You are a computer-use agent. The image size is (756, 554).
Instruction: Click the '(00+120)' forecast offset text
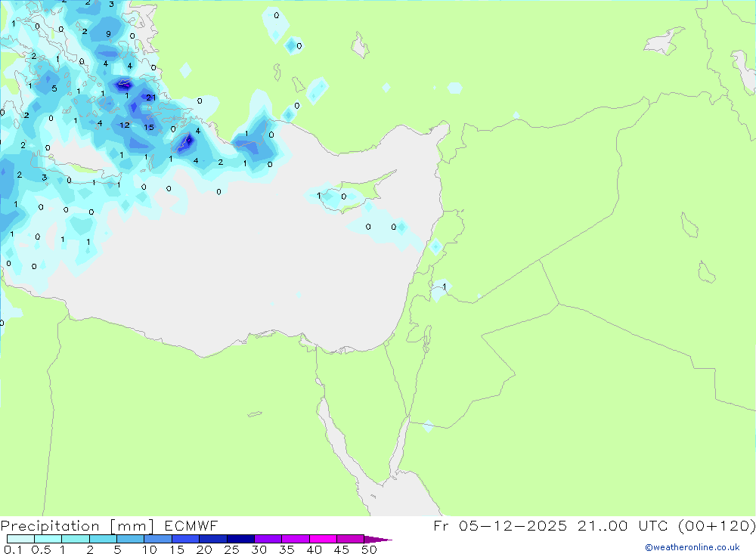(717, 526)
